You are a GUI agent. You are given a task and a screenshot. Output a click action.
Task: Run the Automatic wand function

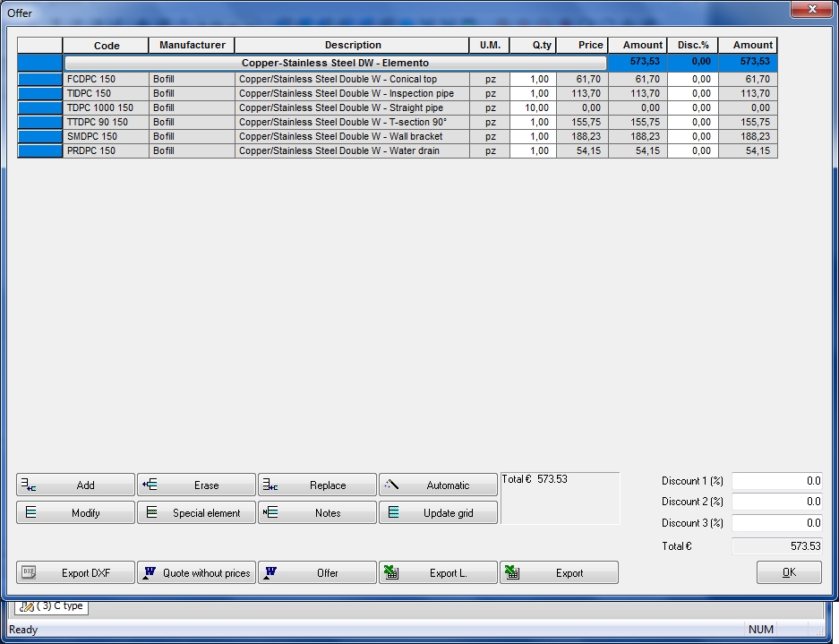point(438,485)
